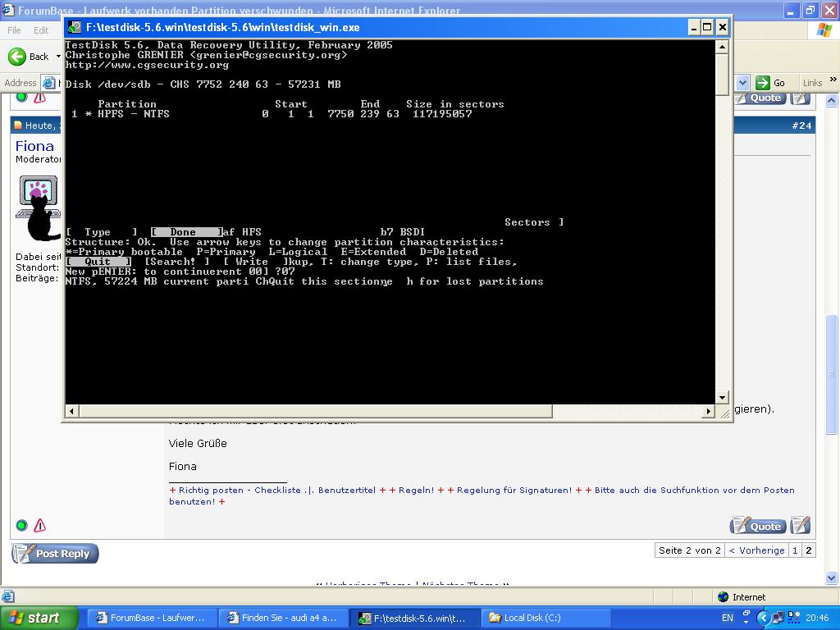Click the highlighted Quit option in TestDisk

(98, 262)
